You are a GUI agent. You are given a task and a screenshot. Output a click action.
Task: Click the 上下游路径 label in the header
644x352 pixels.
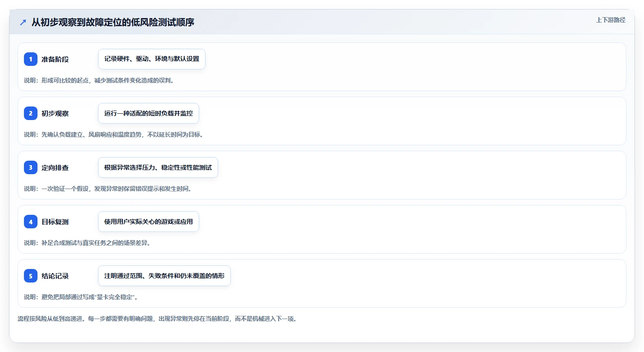tap(611, 20)
